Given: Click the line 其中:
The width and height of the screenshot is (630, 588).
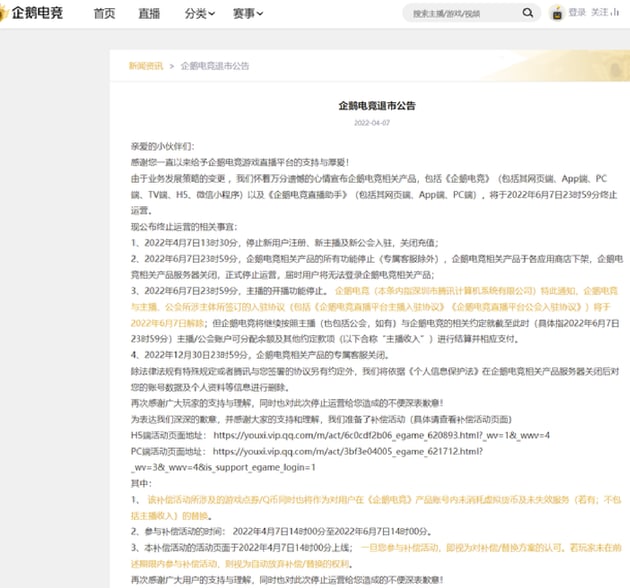Looking at the screenshot, I should tap(141, 484).
